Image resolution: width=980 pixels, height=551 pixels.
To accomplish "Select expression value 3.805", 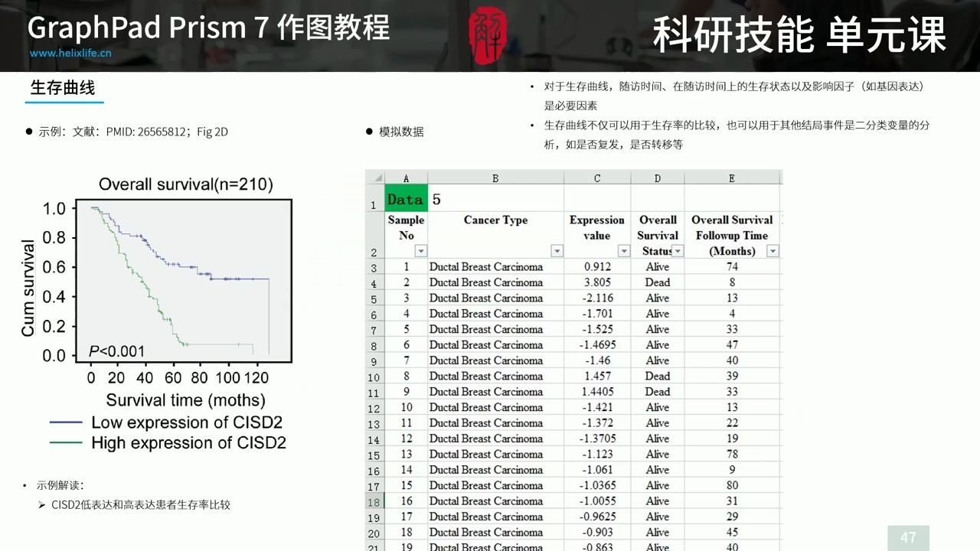I will pos(597,282).
